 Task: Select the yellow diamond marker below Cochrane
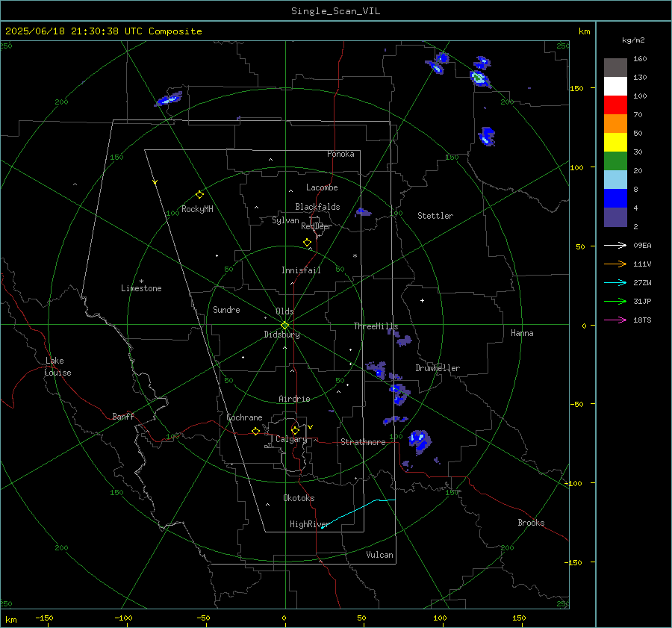[255, 432]
